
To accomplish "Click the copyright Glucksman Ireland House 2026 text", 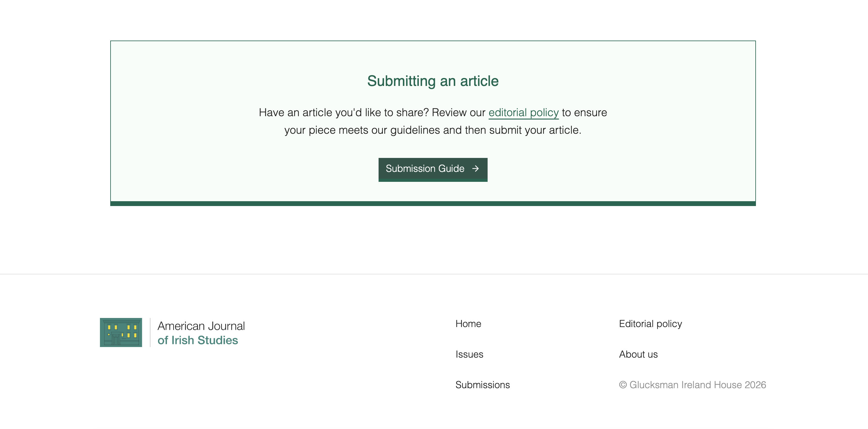I will click(x=692, y=385).
